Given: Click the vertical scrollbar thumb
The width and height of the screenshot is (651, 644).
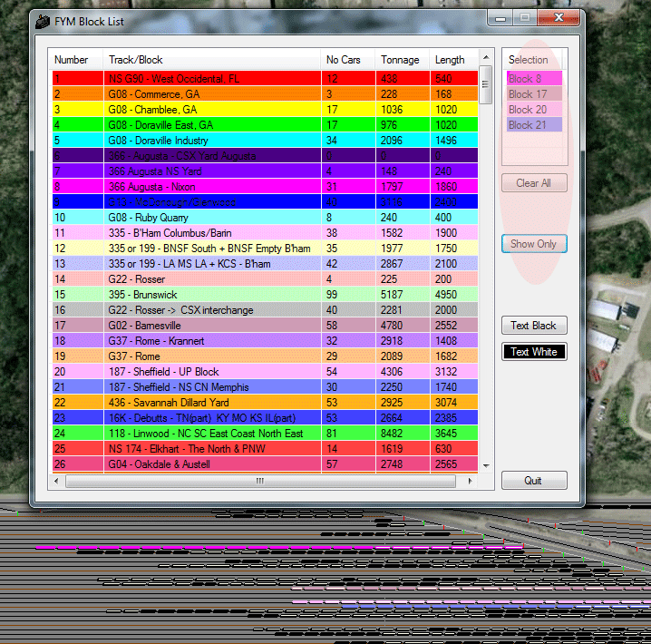Looking at the screenshot, I should (485, 84).
